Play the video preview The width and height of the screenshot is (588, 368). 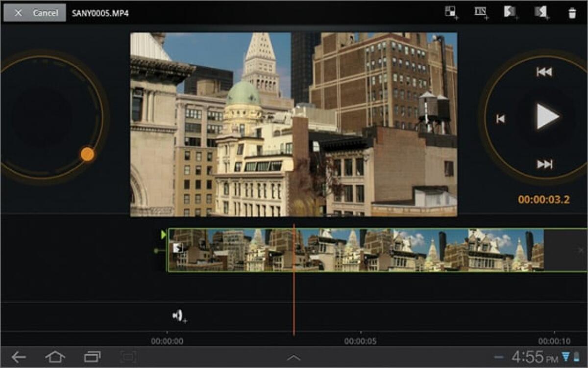coord(547,116)
